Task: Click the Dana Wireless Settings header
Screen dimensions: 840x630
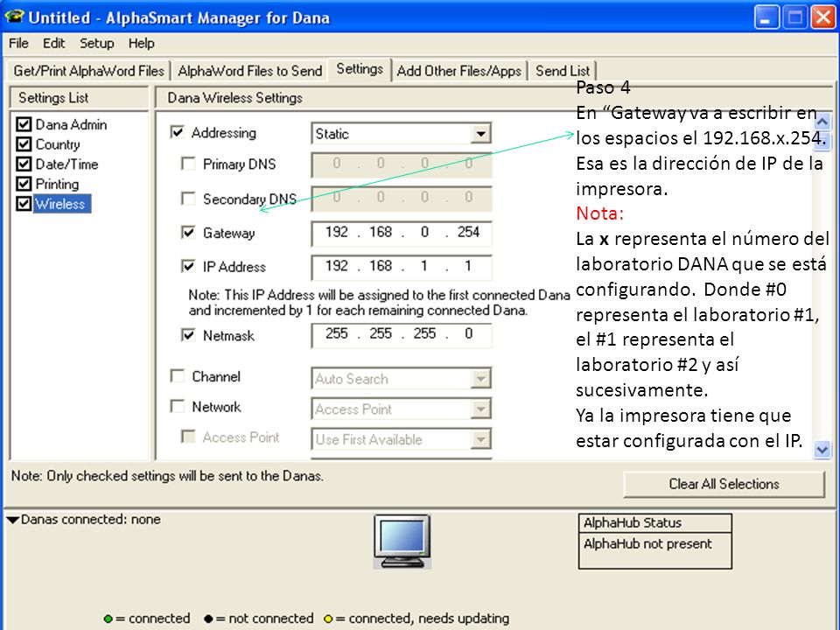Action: tap(235, 98)
